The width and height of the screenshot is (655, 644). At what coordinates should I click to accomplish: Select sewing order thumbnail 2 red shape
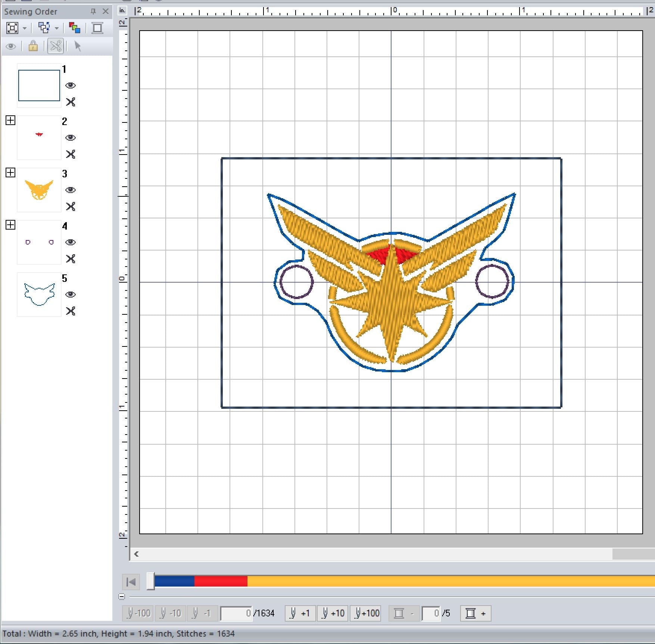pyautogui.click(x=39, y=138)
